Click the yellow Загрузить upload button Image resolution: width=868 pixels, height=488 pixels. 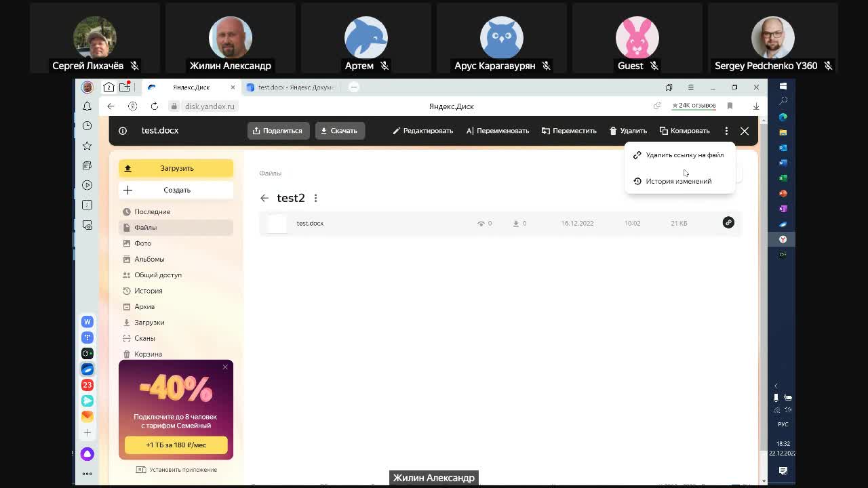click(x=176, y=168)
